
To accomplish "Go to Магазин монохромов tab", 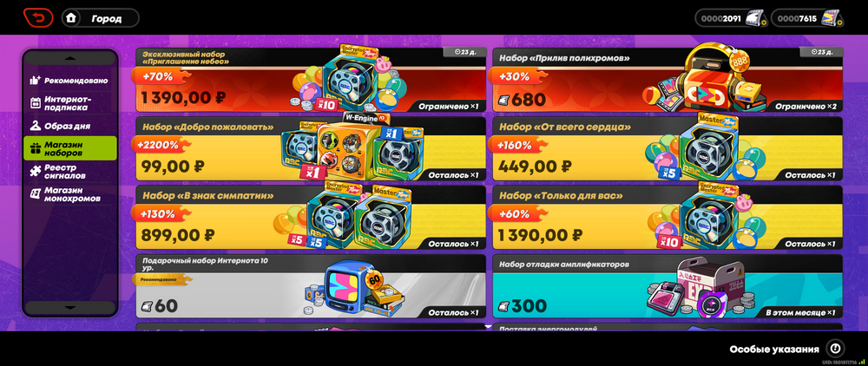I will 69,194.
